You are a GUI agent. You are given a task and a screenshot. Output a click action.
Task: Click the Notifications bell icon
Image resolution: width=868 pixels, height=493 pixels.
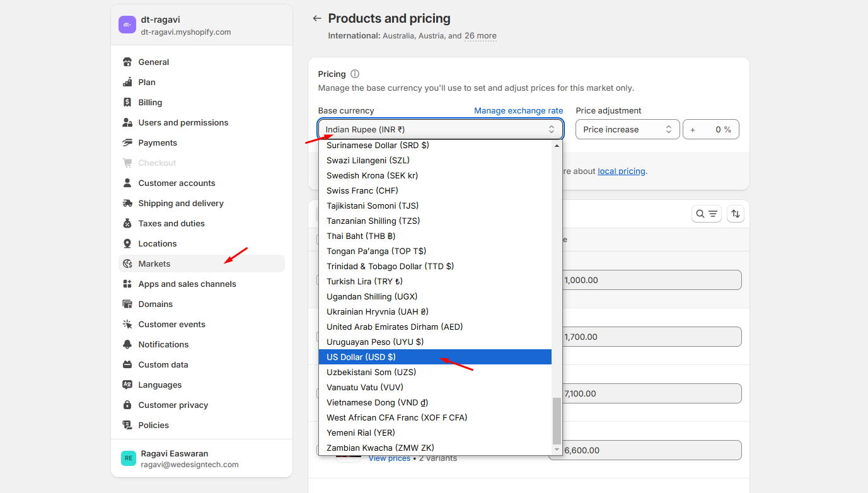click(x=127, y=344)
